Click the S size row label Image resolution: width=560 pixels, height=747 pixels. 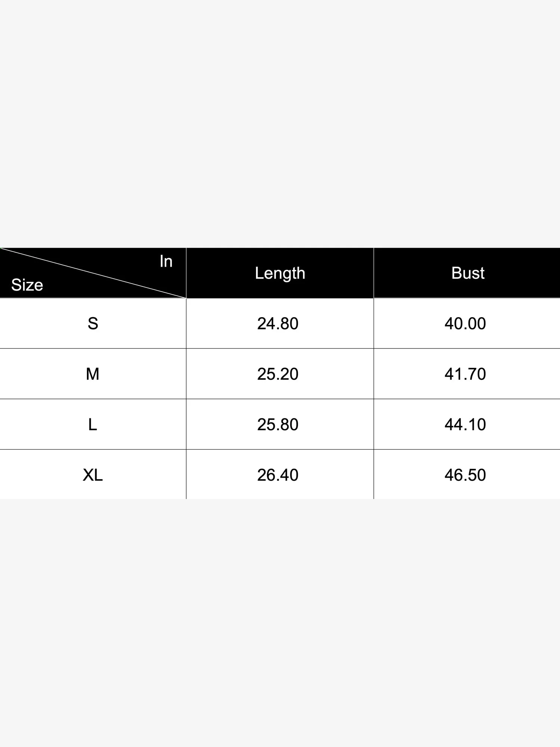pos(93,323)
